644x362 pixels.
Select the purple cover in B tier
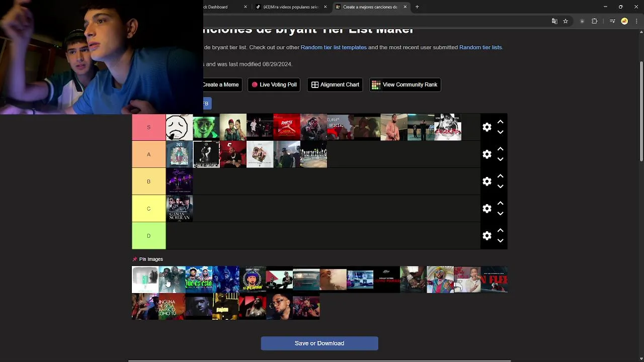179,182
